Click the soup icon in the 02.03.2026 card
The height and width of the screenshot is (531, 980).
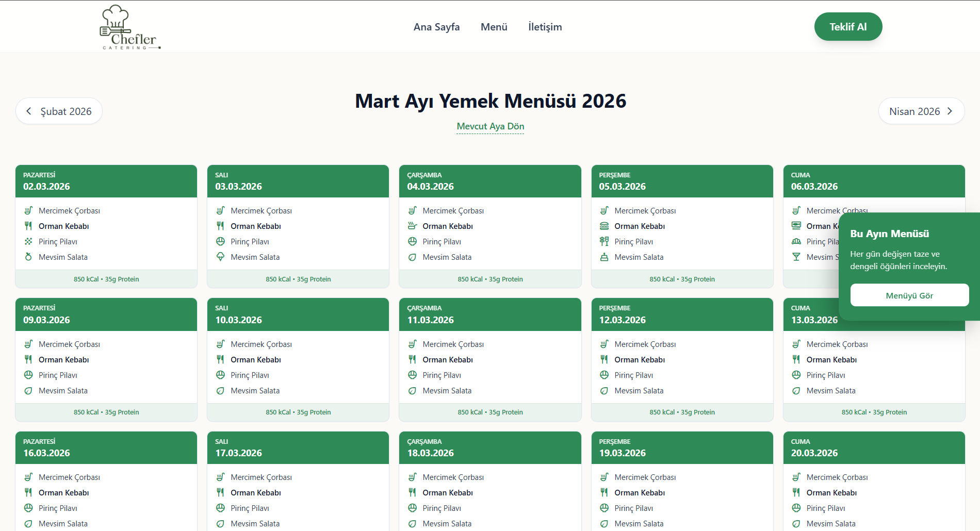coord(28,210)
